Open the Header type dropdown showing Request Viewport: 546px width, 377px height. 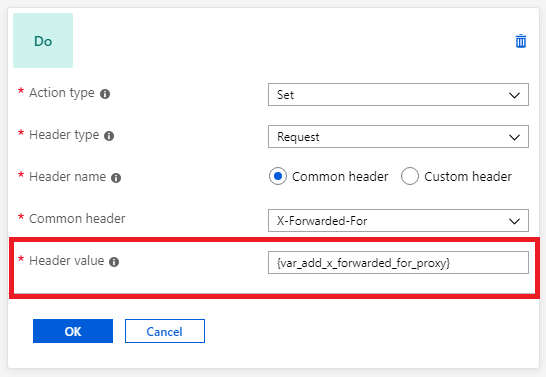(x=398, y=136)
